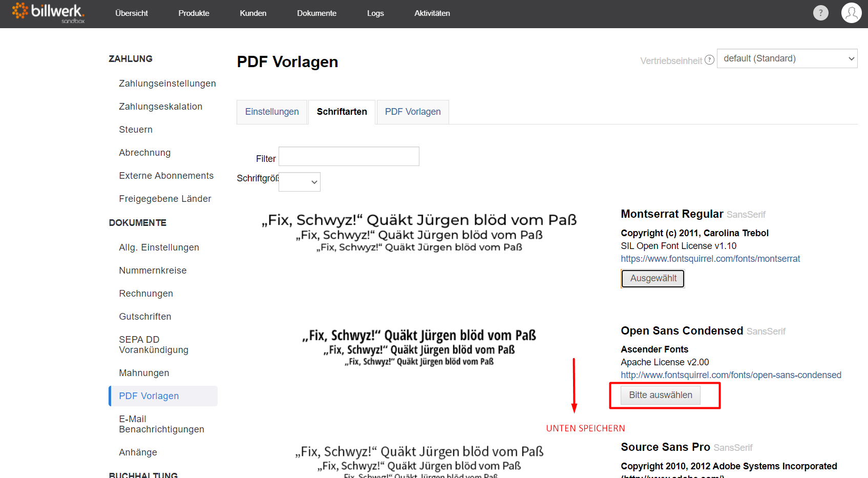
Task: Click the Open Sans Condensed font name
Action: point(682,330)
